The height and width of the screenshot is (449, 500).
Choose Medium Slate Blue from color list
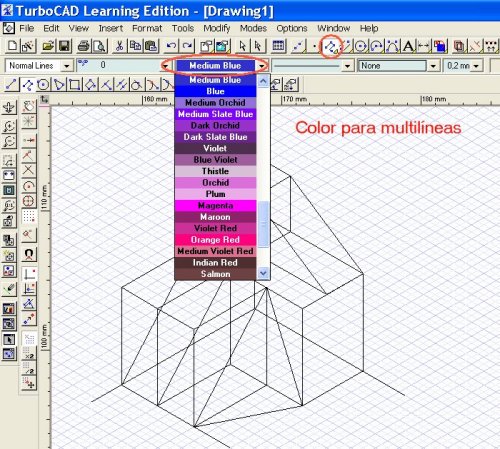tap(216, 114)
